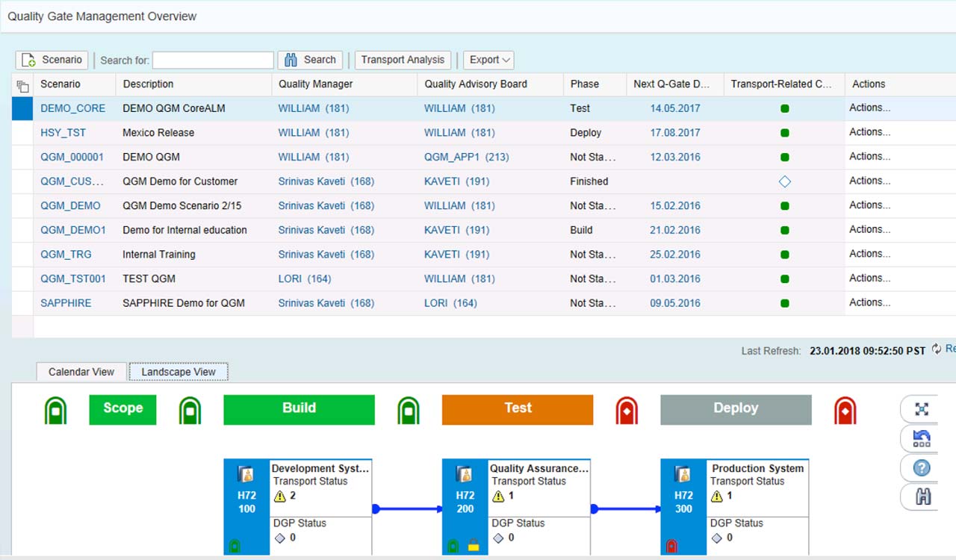Open the help question mark icon
956x560 pixels.
[x=922, y=468]
